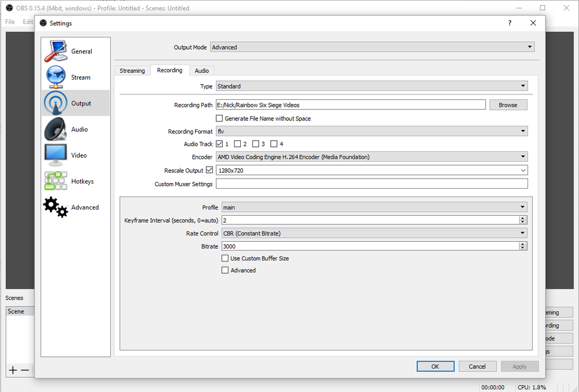Open the File menu in OBS window
Screen dimensions: 579x392
(10, 22)
